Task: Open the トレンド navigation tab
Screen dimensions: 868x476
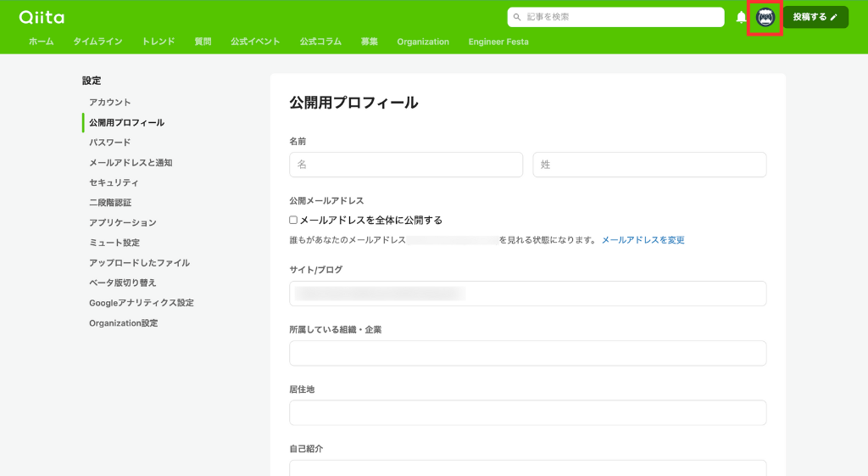Action: (159, 42)
